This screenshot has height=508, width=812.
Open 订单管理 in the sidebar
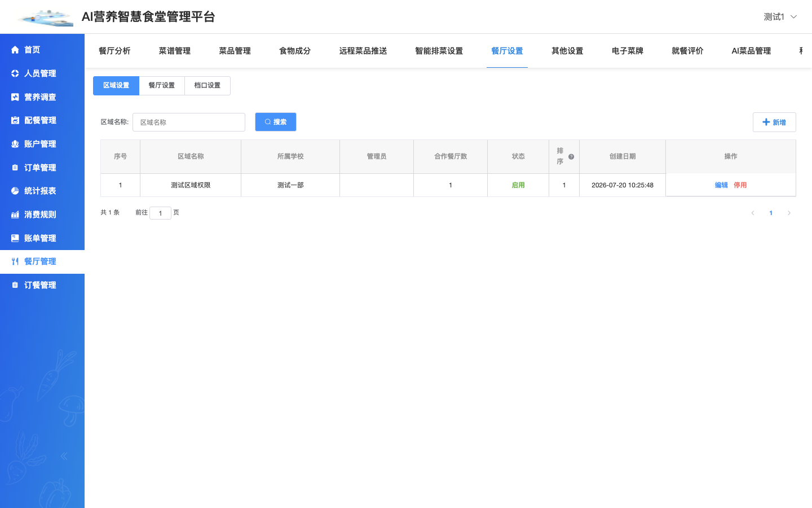click(42, 168)
